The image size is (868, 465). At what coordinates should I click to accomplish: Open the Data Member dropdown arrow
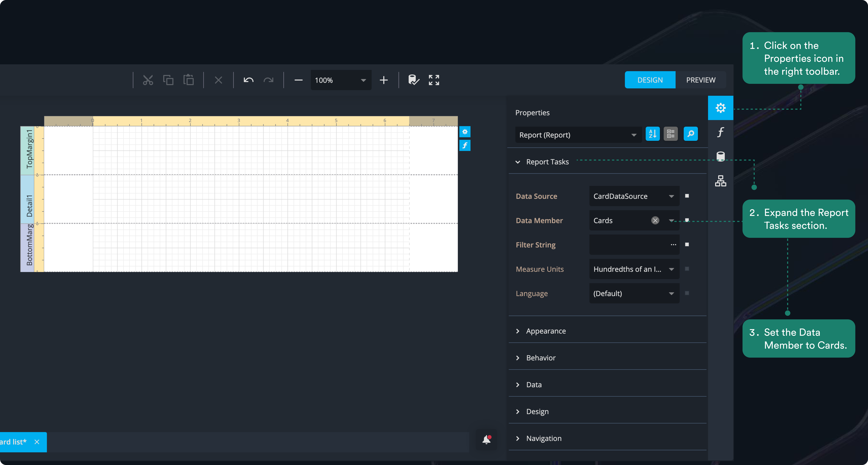pos(671,221)
